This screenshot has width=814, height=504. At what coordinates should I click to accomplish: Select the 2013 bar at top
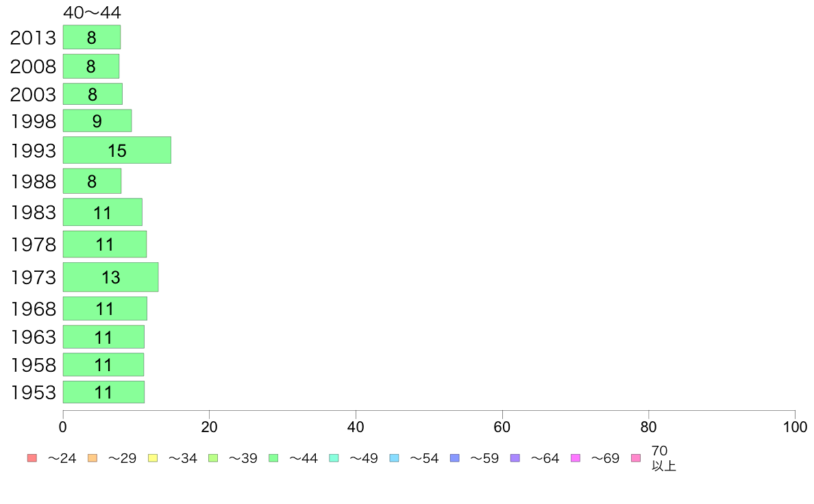pyautogui.click(x=91, y=38)
